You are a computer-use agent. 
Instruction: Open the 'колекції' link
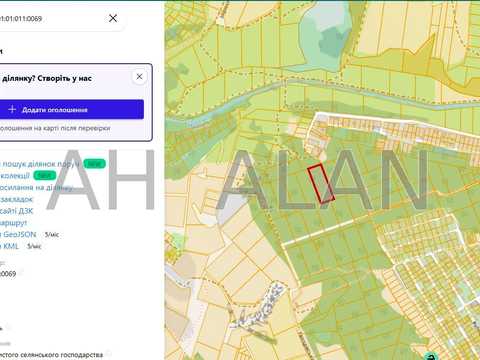click(15, 175)
